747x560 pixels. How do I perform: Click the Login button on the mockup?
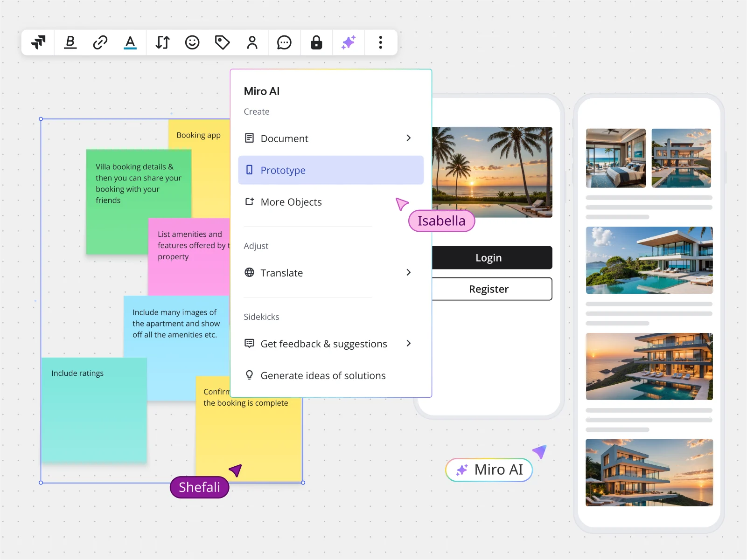pos(488,257)
